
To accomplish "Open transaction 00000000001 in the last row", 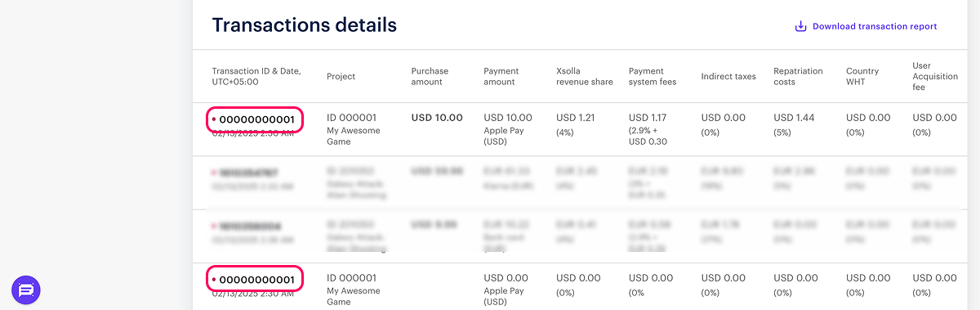I will 256,280.
